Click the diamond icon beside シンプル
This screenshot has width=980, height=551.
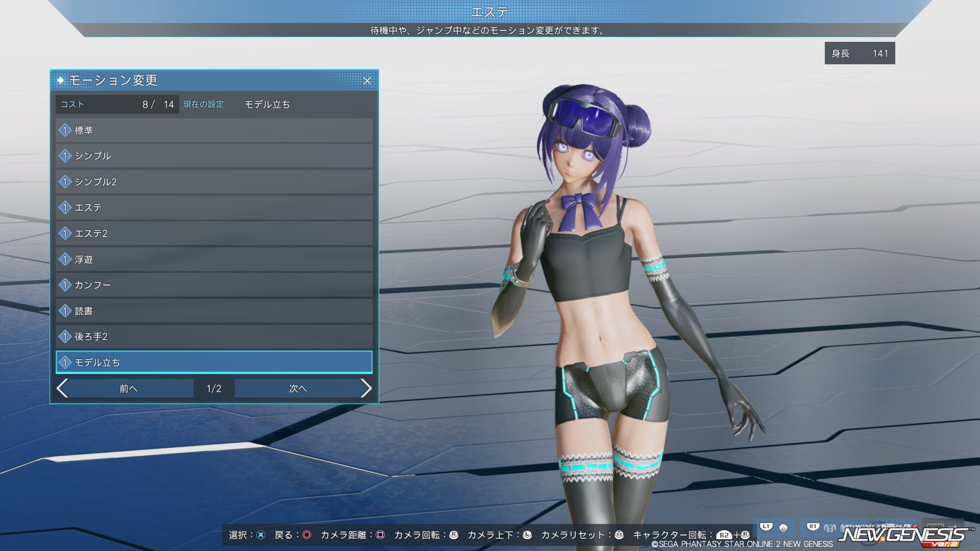[x=65, y=156]
